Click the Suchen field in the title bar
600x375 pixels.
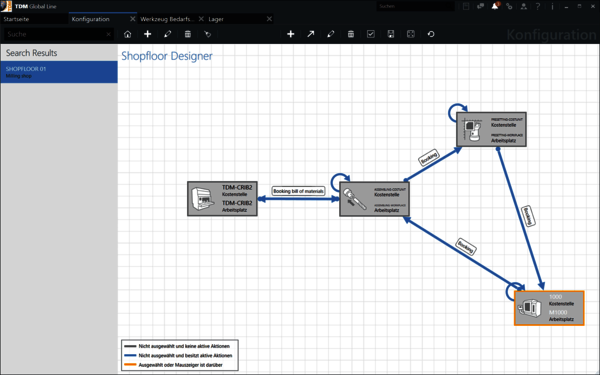[x=416, y=6]
